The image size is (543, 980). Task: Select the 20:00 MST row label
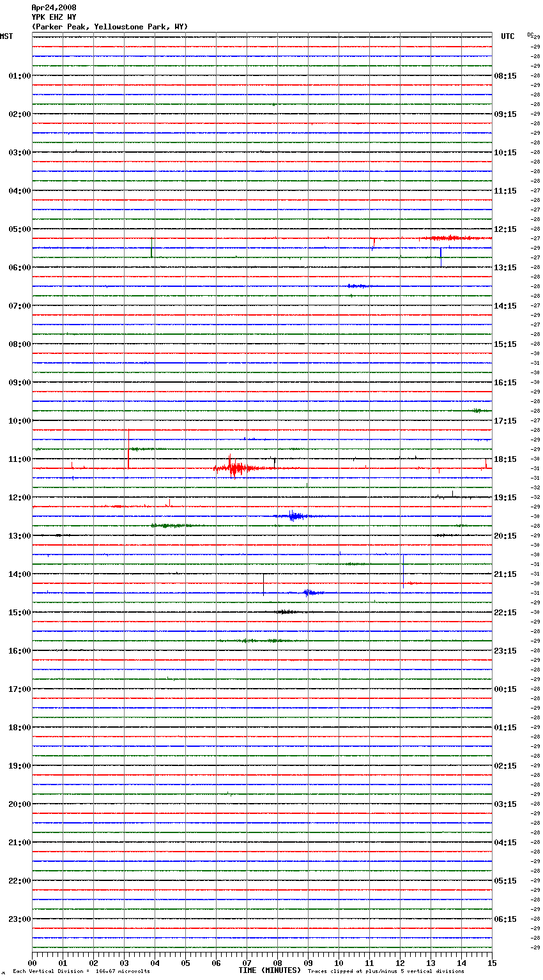tap(20, 804)
